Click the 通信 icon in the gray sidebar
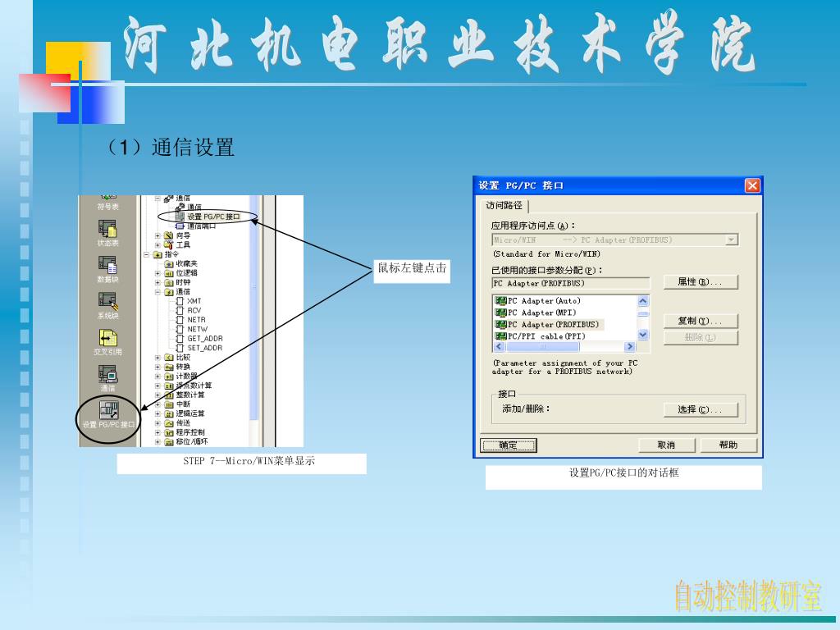Viewport: 840px width, 630px height. [x=107, y=378]
